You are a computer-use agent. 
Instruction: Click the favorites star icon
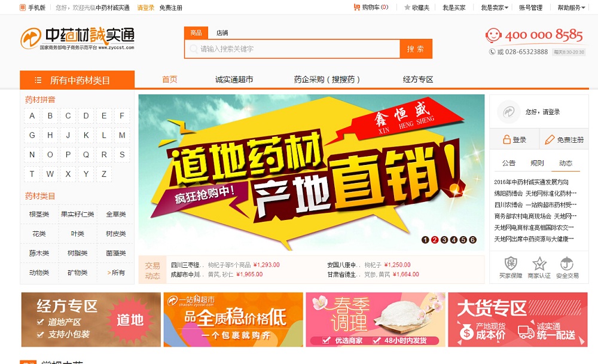click(x=407, y=7)
